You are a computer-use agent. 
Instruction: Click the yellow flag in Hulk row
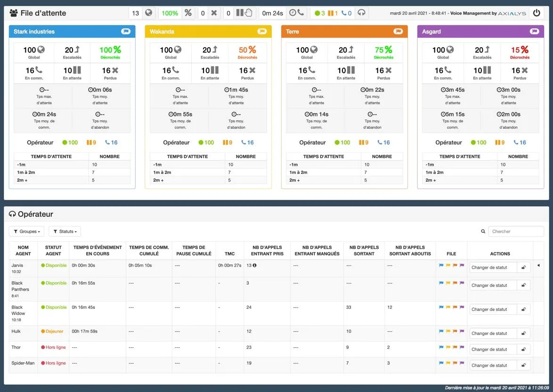[448, 331]
